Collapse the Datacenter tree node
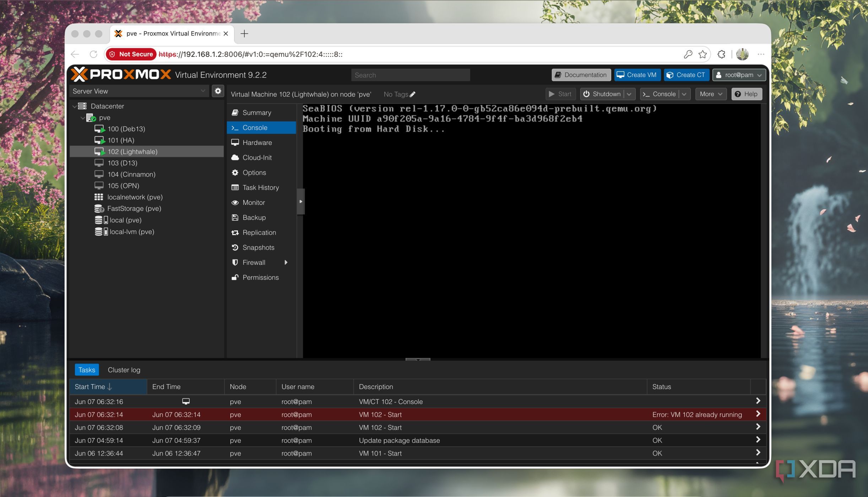This screenshot has height=497, width=868. 75,106
